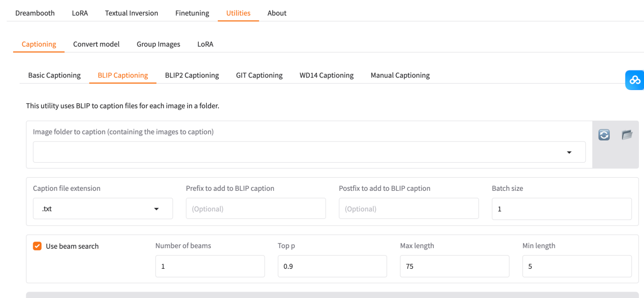
Task: Focus the Postfix to add to BLIP caption field
Action: [409, 208]
